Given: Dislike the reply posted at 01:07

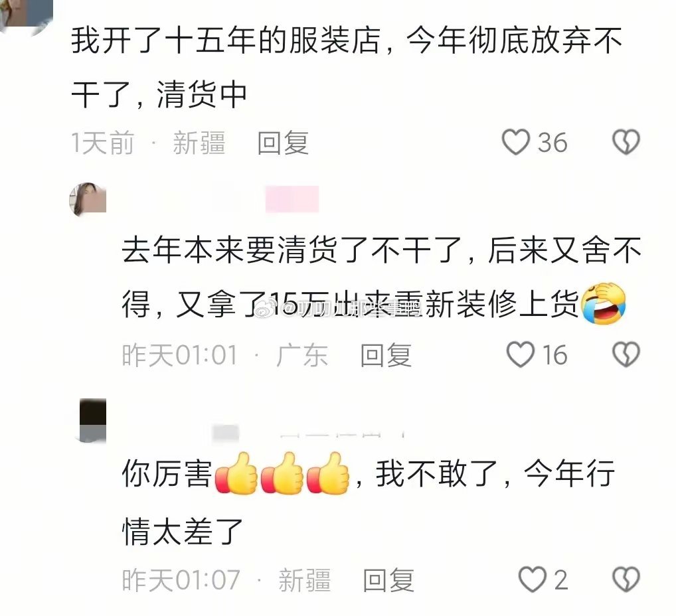Looking at the screenshot, I should point(626,579).
